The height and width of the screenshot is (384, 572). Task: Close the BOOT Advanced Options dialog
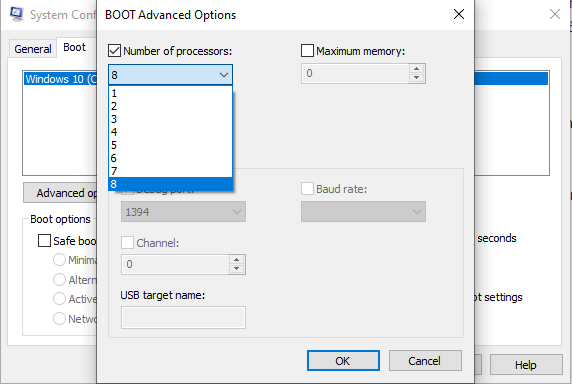point(459,14)
